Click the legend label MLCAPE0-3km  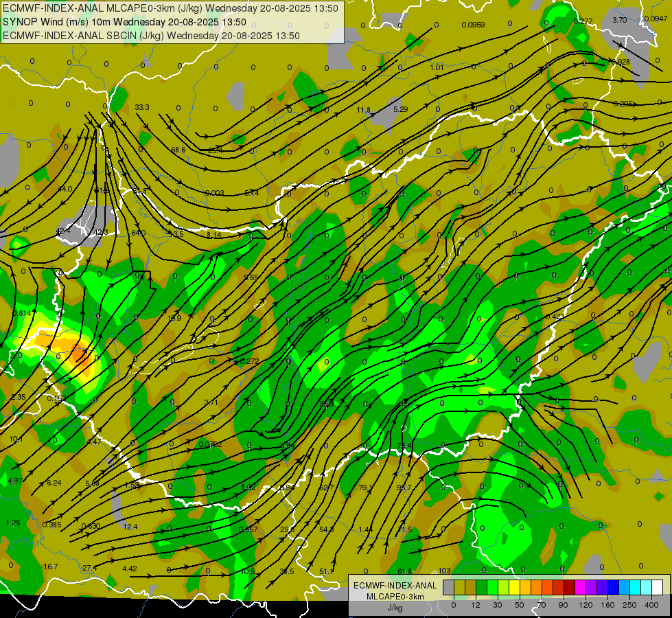(395, 597)
